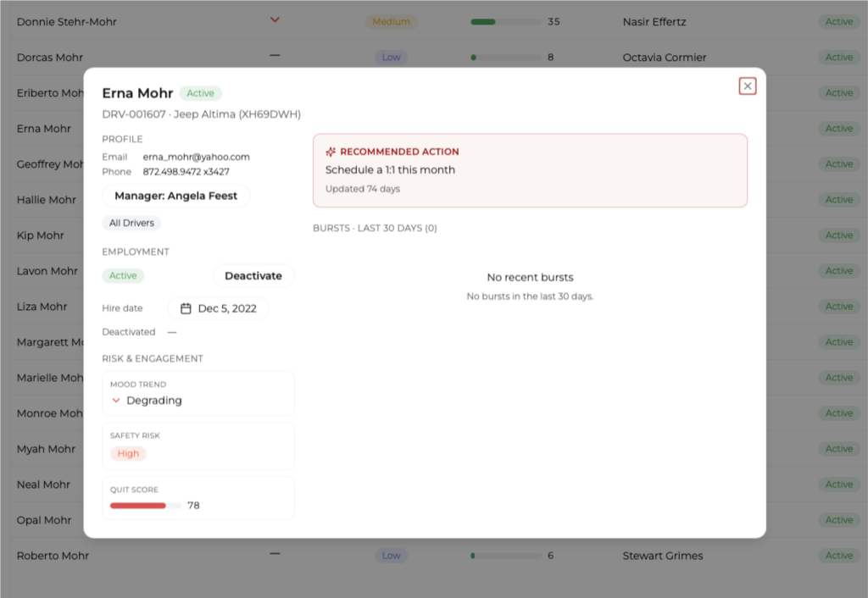
Task: Select the All Drivers tag
Action: coord(131,223)
